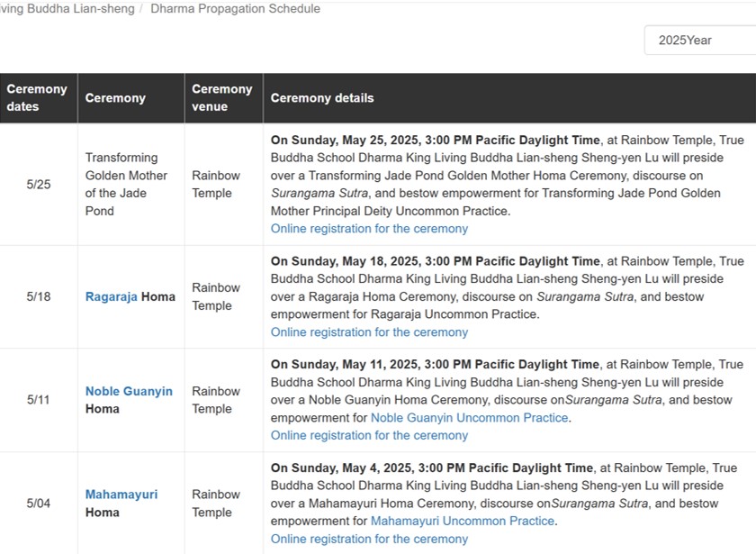Viewport: 756px width, 554px height.
Task: Open the Noble Guanyin link
Action: point(129,391)
